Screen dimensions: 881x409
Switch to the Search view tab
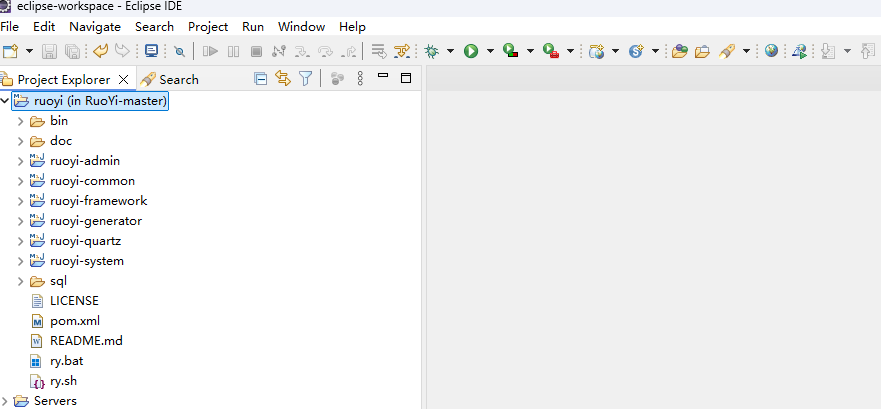(x=170, y=79)
